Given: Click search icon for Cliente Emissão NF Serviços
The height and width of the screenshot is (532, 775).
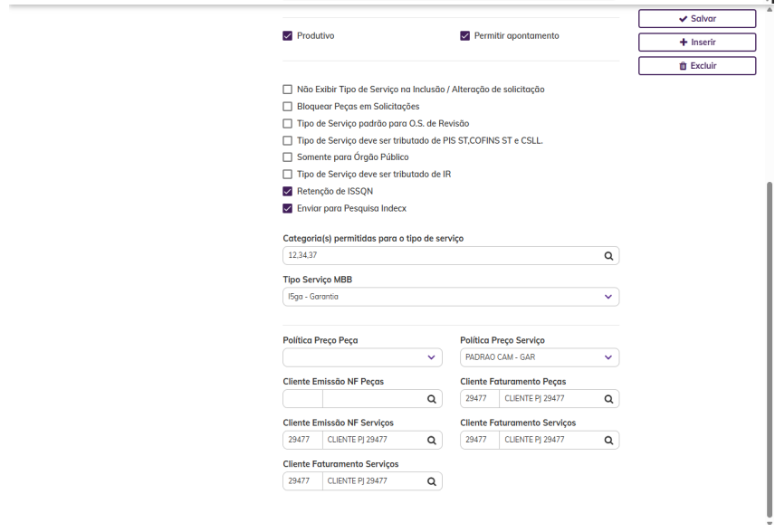Looking at the screenshot, I should coord(431,440).
